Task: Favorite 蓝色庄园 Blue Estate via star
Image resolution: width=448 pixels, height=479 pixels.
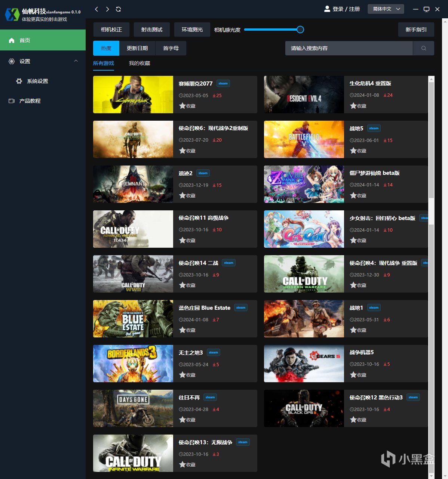Action: 182,330
